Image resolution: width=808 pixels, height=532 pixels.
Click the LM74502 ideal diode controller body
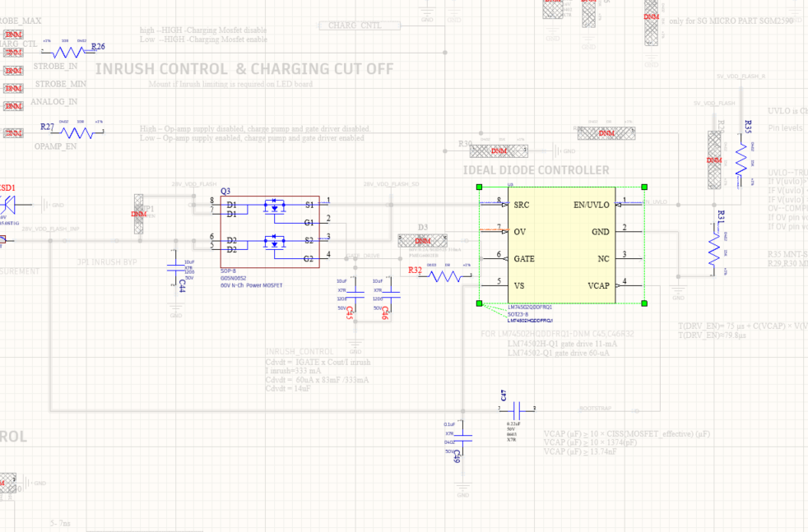tap(562, 245)
